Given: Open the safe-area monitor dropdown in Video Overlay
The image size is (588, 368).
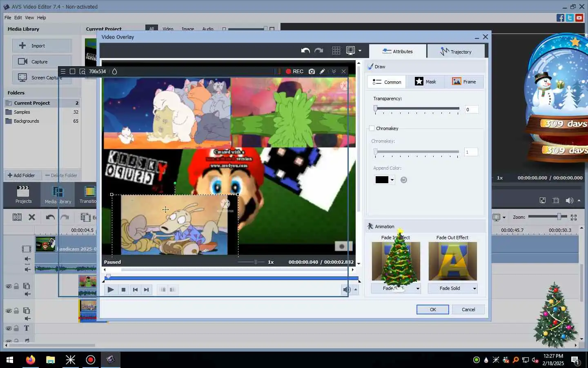Looking at the screenshot, I should [x=360, y=51].
